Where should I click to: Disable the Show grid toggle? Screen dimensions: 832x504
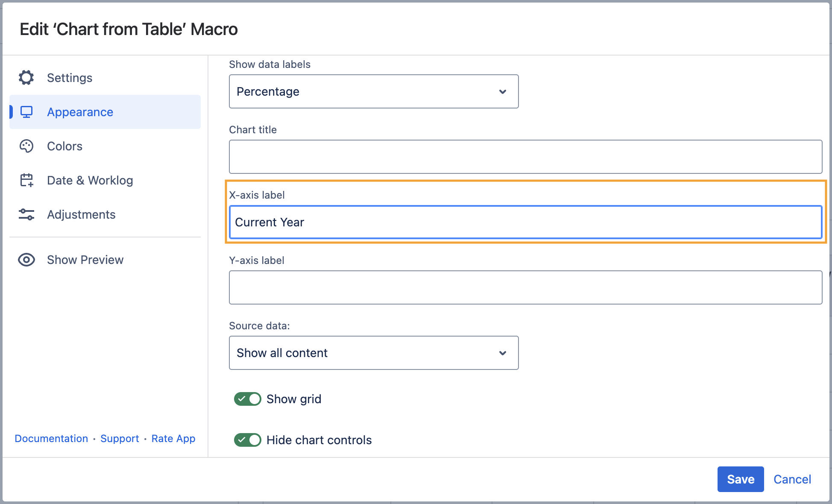[248, 399]
